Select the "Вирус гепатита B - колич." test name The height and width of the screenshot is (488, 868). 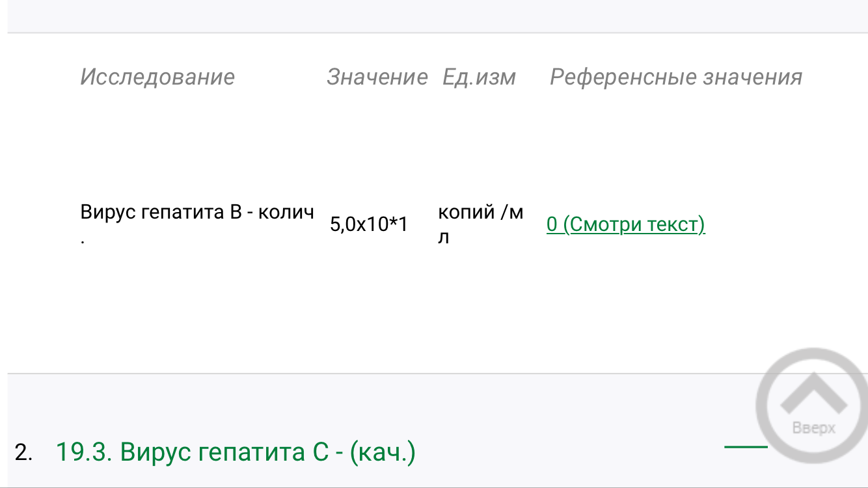point(197,213)
